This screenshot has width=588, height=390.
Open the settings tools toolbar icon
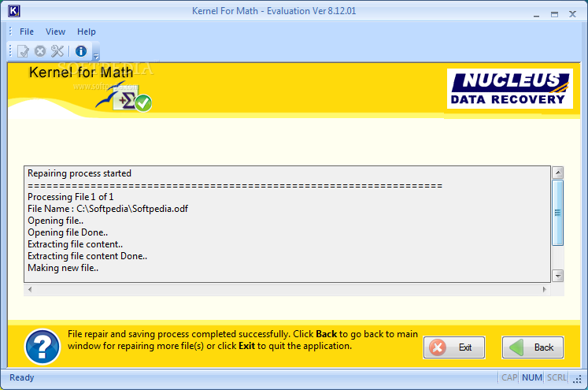click(57, 51)
